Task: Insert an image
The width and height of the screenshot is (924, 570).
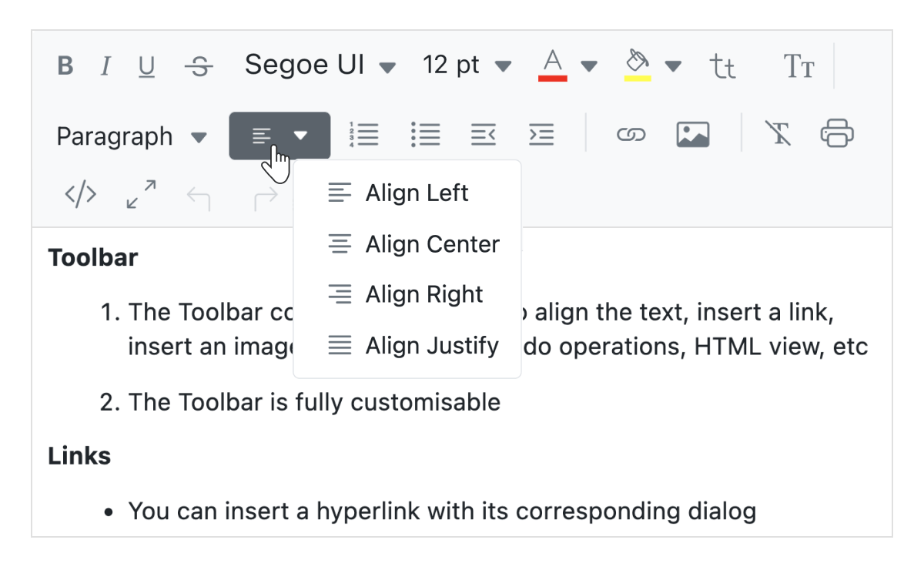Action: click(x=691, y=134)
